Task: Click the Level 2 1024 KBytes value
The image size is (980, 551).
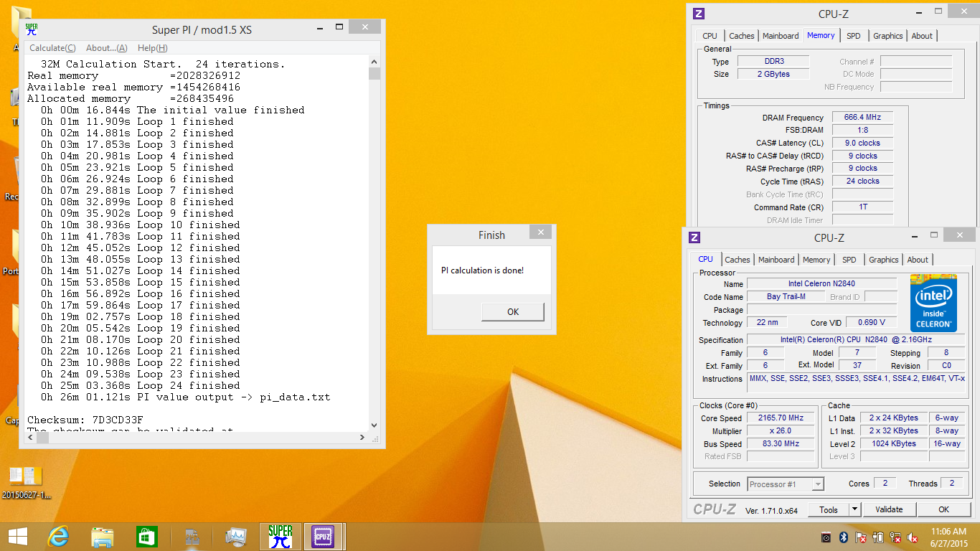Action: coord(894,444)
